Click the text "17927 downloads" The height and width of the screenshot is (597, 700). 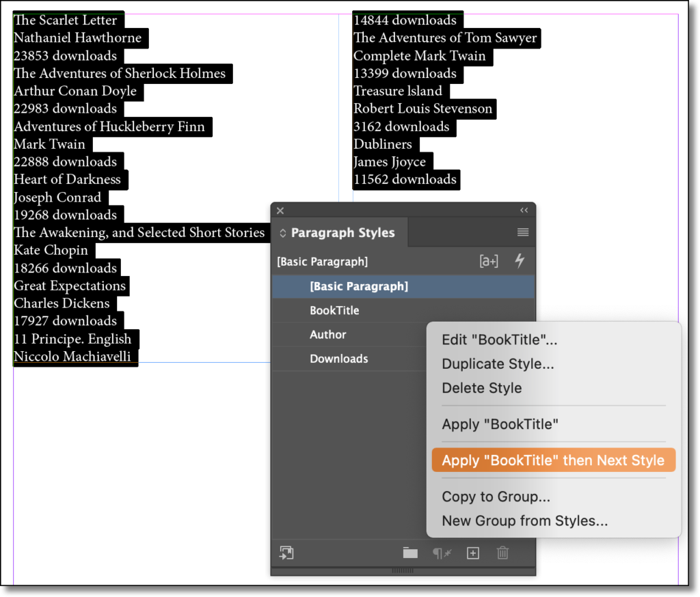tap(65, 321)
